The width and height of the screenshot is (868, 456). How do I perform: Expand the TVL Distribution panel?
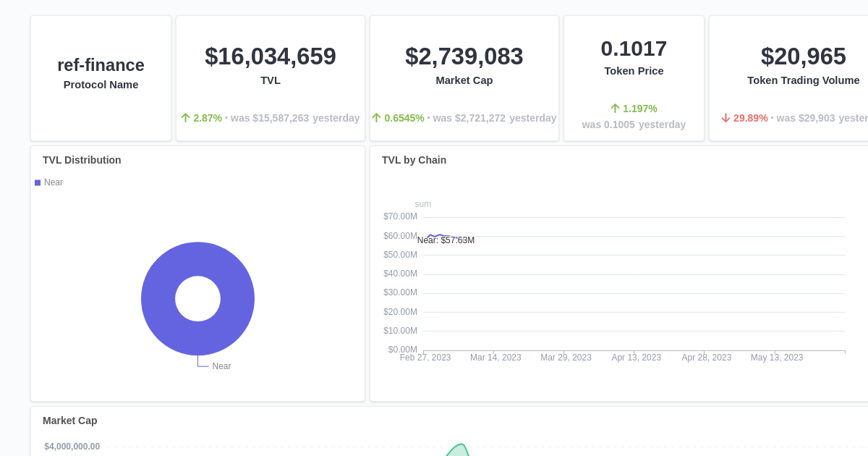82,160
